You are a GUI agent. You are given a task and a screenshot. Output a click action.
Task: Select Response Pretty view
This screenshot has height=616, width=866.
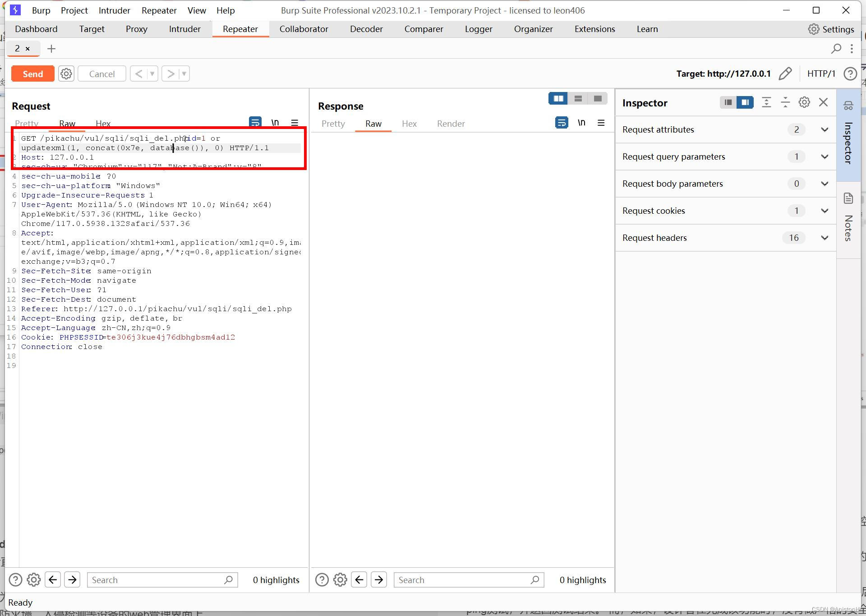(333, 124)
